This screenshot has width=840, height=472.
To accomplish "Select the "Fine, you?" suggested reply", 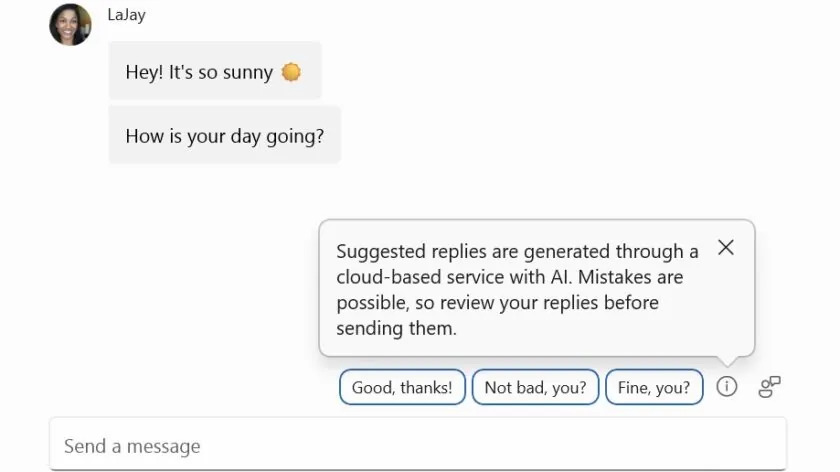I will click(x=654, y=388).
